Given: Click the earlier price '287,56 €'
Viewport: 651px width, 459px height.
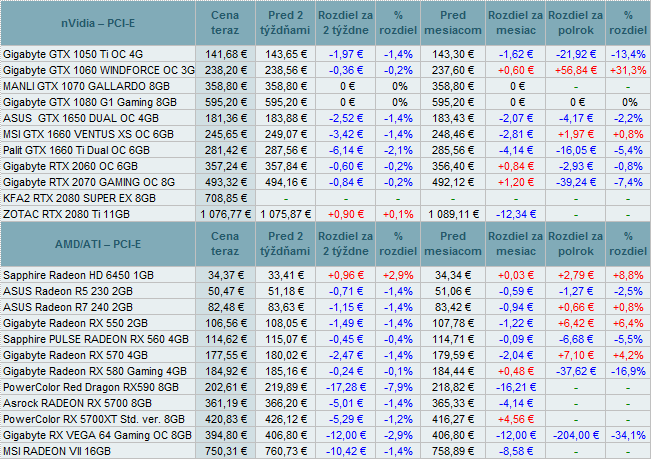Looking at the screenshot, I should point(286,150).
